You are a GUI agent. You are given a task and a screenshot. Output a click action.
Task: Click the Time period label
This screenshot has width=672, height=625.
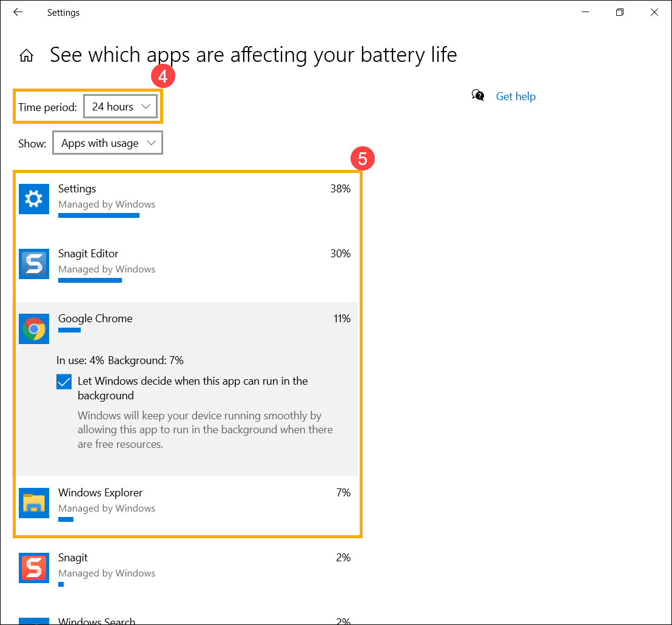tap(47, 107)
